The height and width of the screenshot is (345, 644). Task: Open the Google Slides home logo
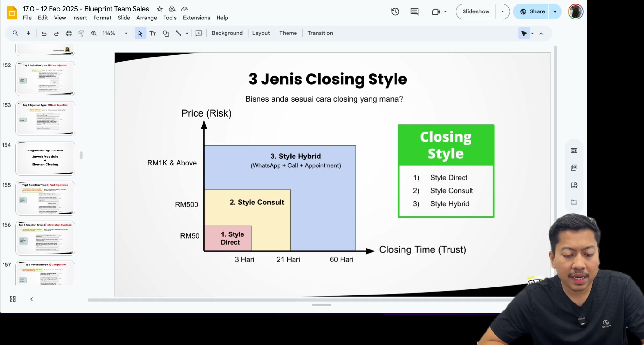[12, 13]
